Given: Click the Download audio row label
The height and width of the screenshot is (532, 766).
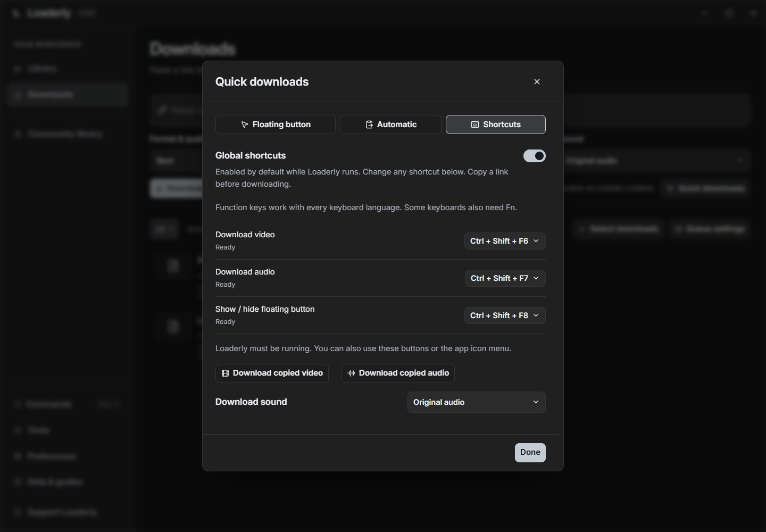Looking at the screenshot, I should click(245, 272).
